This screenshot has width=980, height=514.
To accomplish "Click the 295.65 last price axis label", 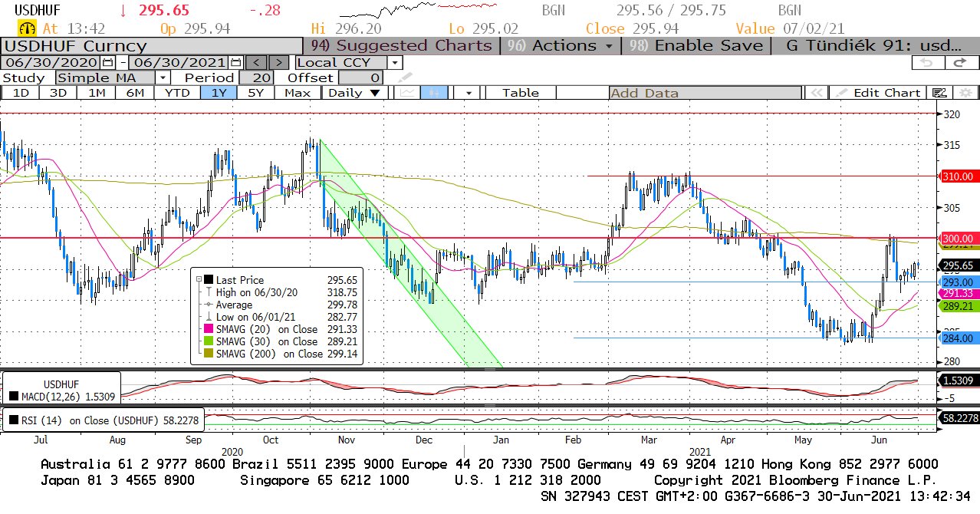I will [959, 265].
